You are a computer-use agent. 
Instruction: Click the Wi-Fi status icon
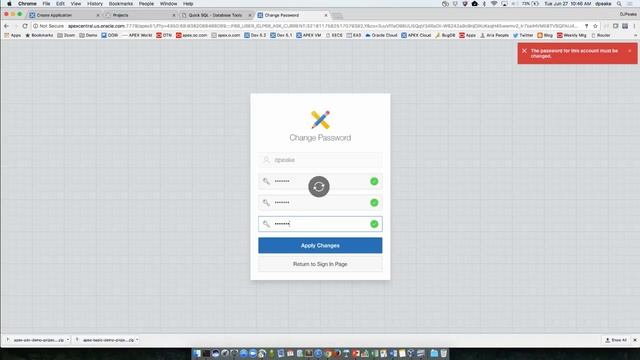click(x=494, y=4)
